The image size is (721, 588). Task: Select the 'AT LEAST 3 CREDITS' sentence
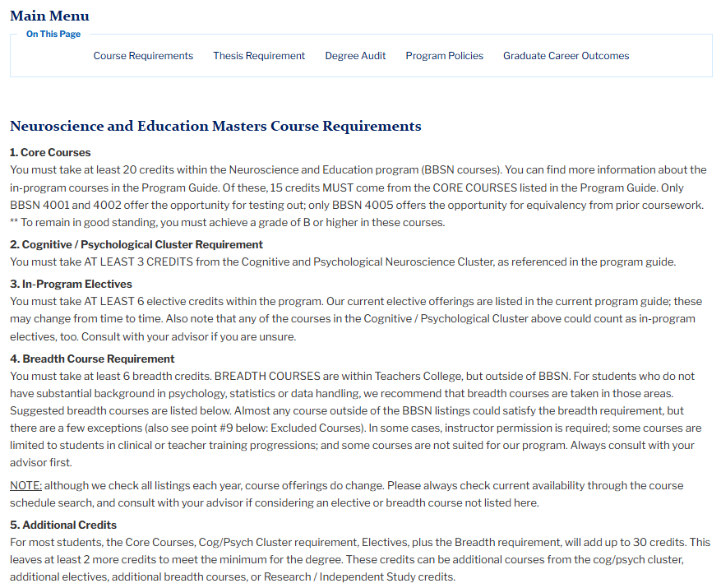click(343, 262)
